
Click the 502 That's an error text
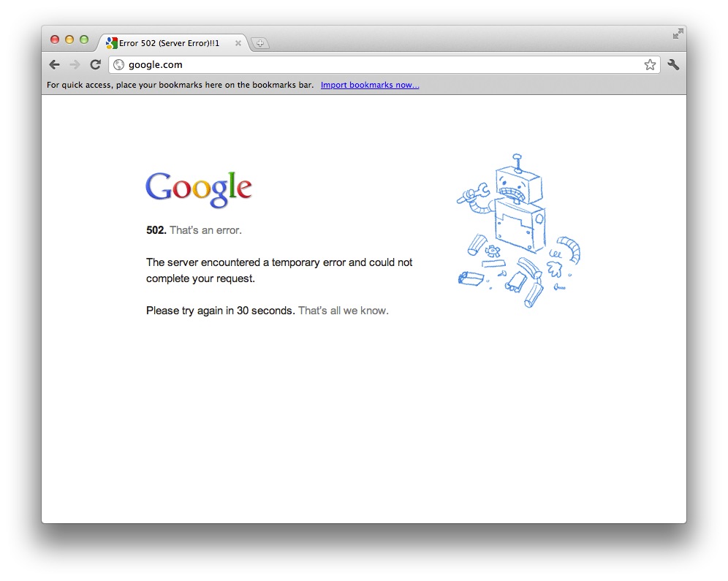[x=194, y=230]
